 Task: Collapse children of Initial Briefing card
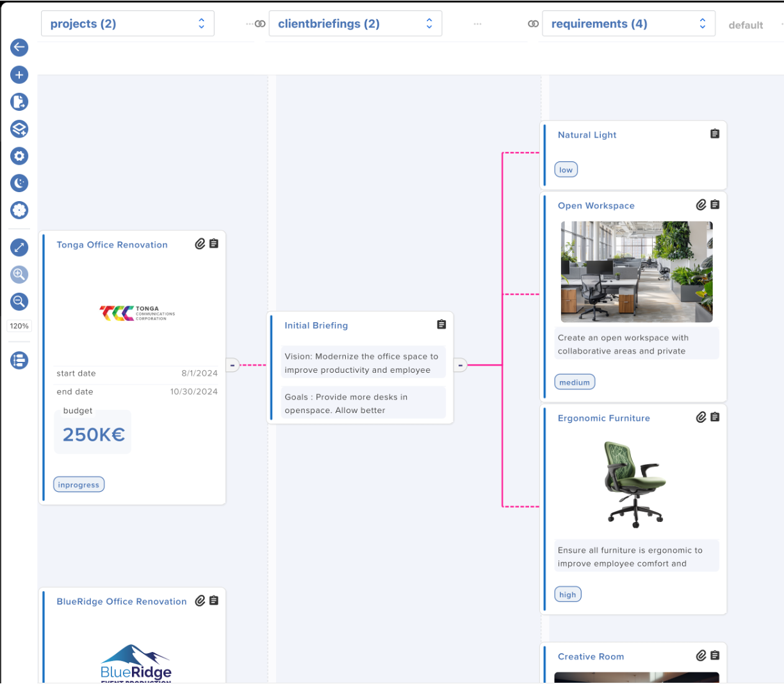point(460,365)
